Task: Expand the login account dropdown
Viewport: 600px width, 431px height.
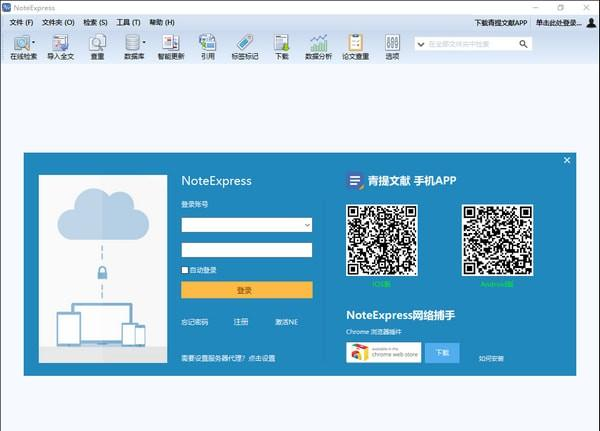Action: (307, 225)
